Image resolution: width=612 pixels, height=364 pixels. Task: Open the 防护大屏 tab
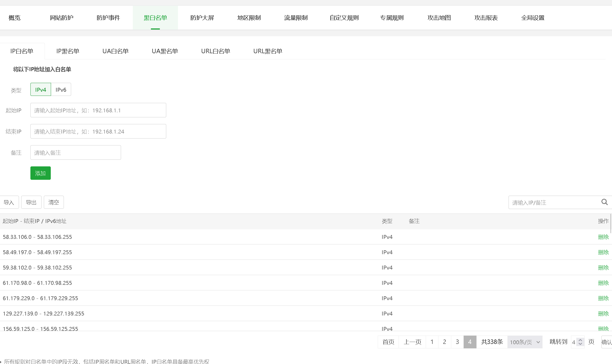click(202, 18)
